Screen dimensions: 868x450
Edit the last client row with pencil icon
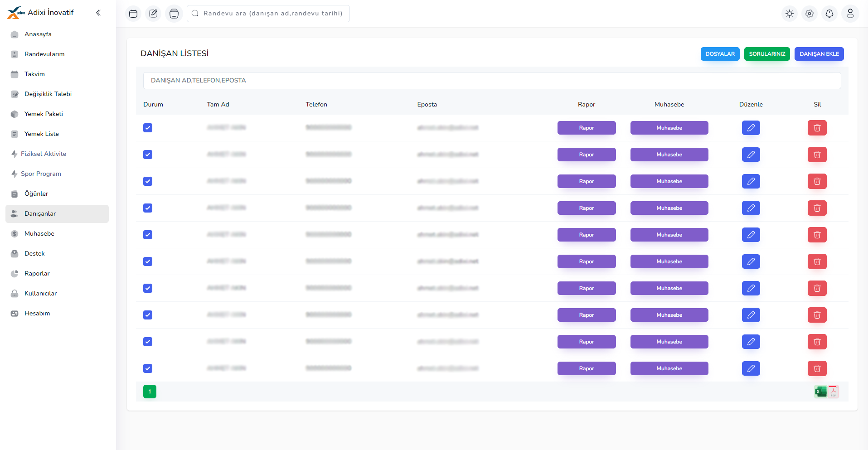[x=751, y=368]
